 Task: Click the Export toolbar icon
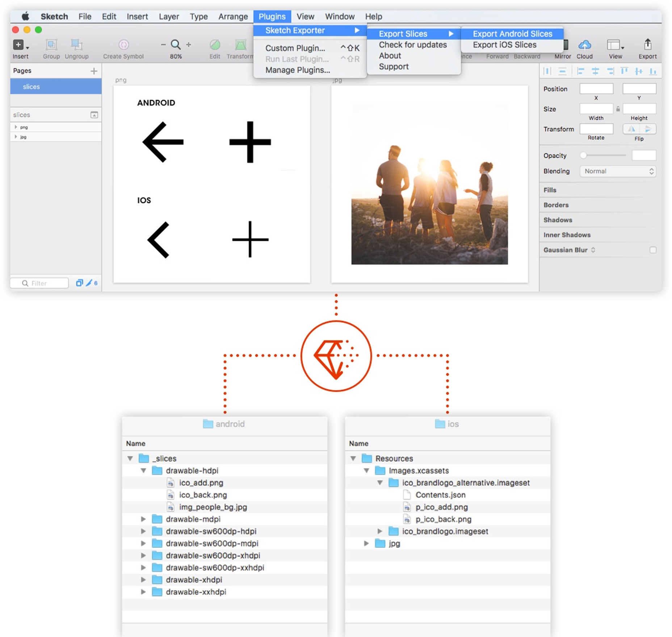[x=647, y=45]
